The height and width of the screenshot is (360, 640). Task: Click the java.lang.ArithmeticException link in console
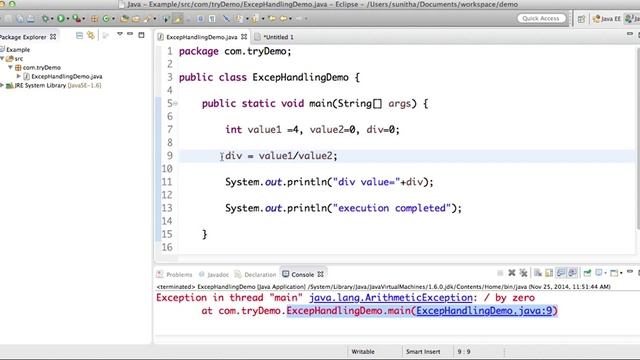391,298
